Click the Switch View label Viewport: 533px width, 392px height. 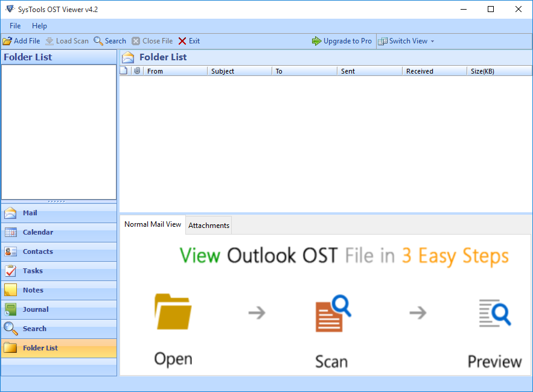coord(408,41)
